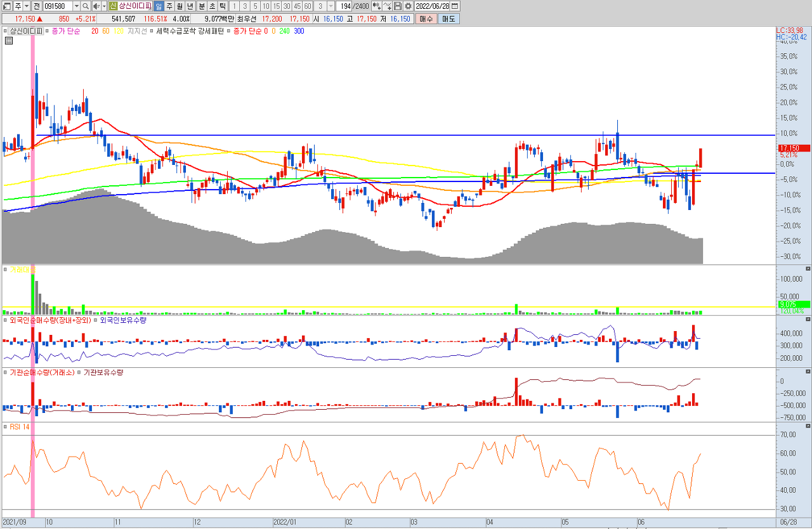Viewport: 812px width, 529px height.
Task: Close the RSI 14 indicator panel
Action: click(x=808, y=427)
